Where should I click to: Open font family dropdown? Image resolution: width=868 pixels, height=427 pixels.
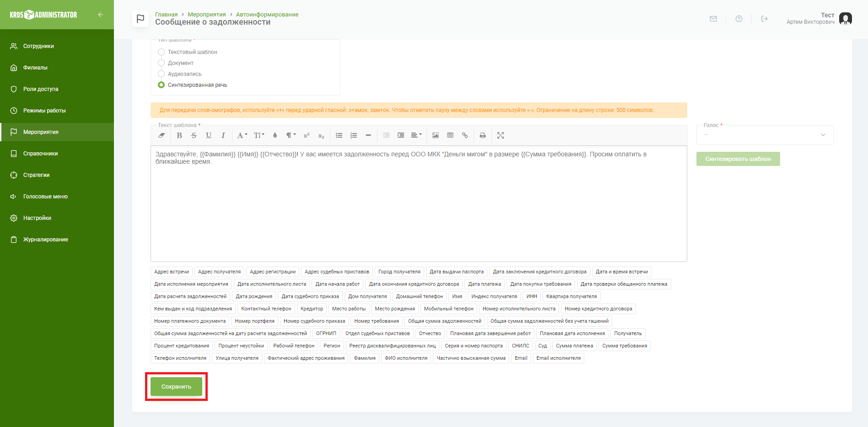(242, 135)
